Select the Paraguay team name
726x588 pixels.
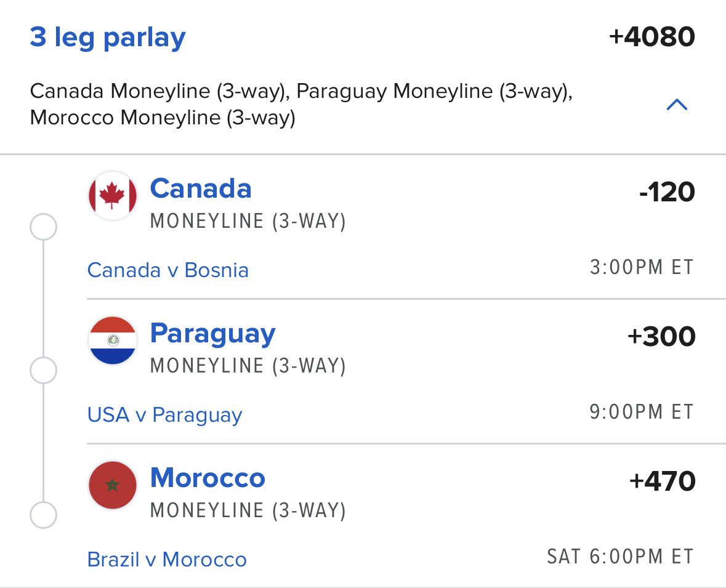pos(212,334)
